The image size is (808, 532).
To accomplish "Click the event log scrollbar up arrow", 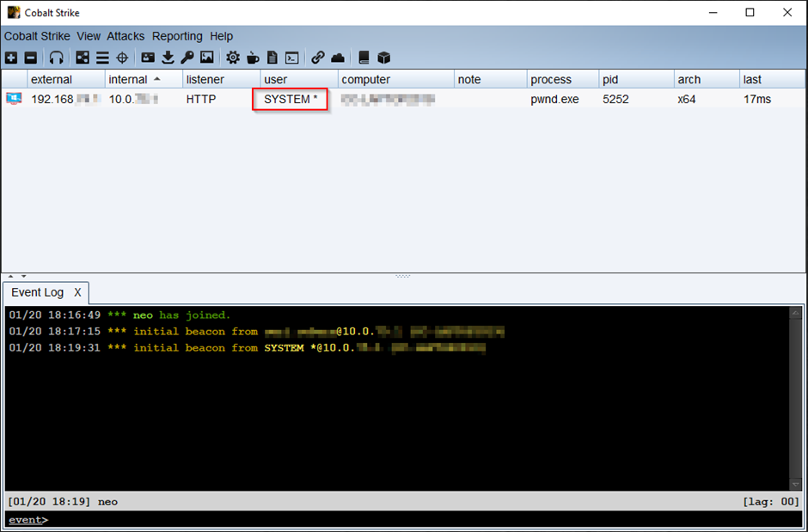I will [796, 313].
